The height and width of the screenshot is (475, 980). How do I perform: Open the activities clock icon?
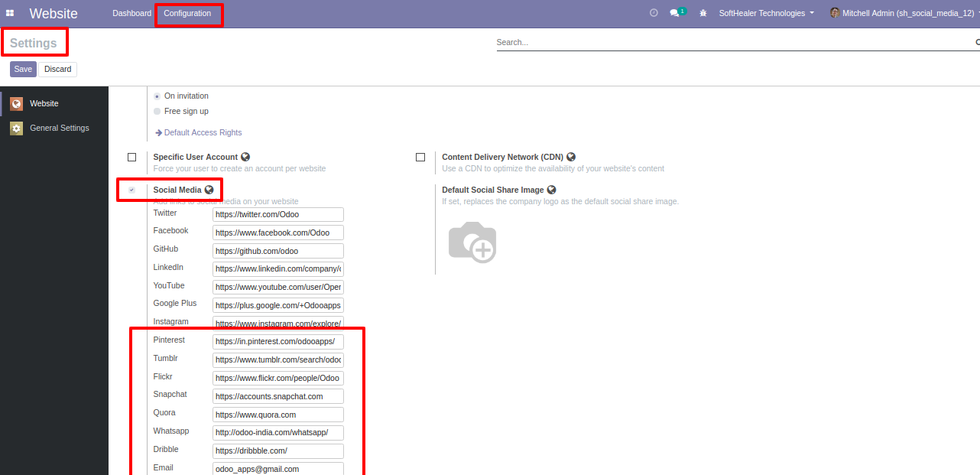click(654, 13)
